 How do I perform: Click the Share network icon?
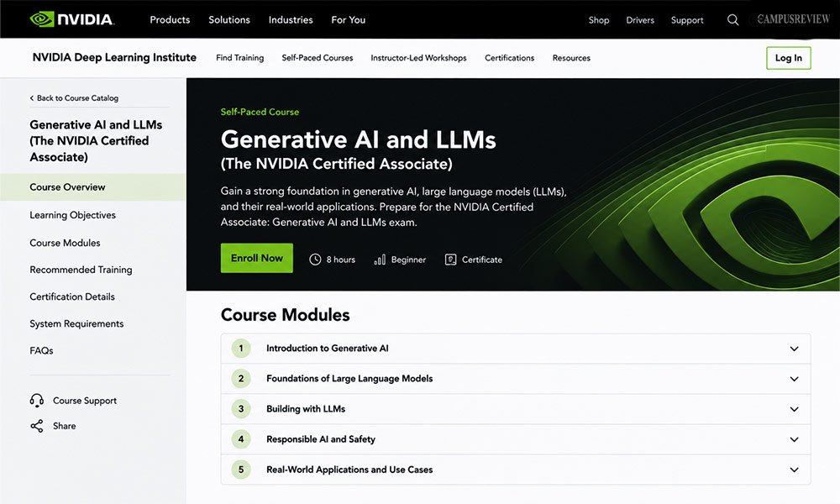pos(36,426)
